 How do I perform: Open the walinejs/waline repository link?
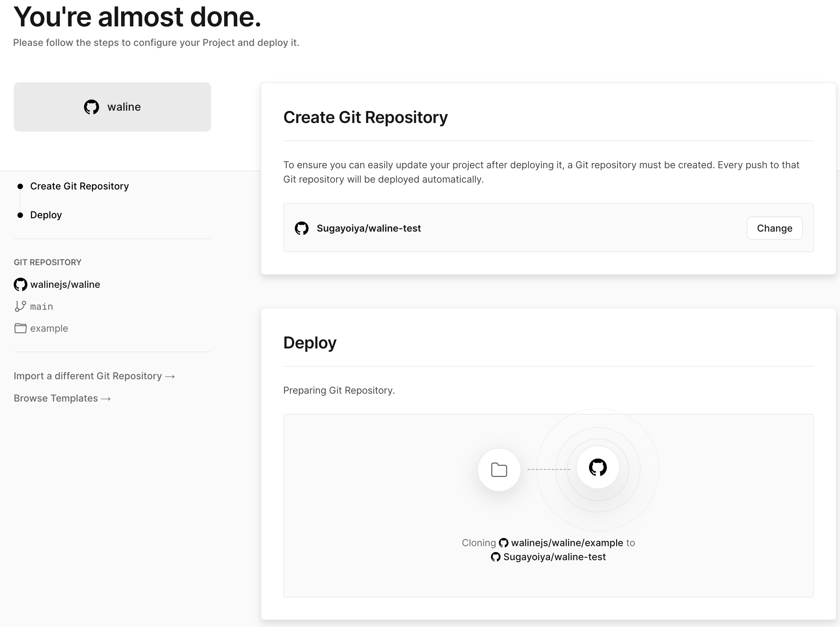pos(65,284)
